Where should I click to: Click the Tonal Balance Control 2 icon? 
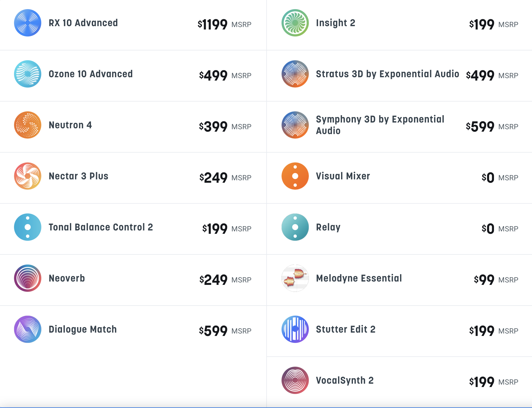pos(28,227)
